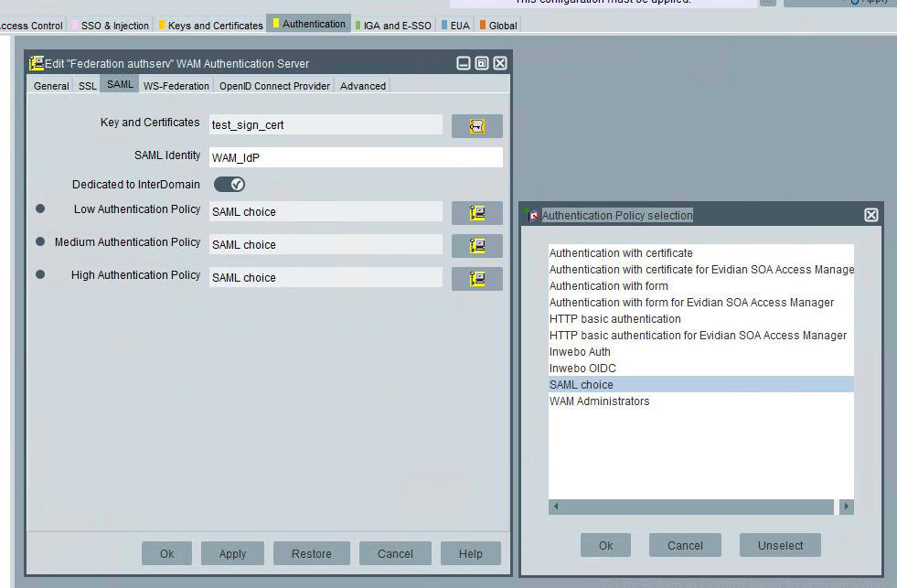Click bullet beside High Authentication Policy
Viewport: 897px width, 588px height.
40,275
